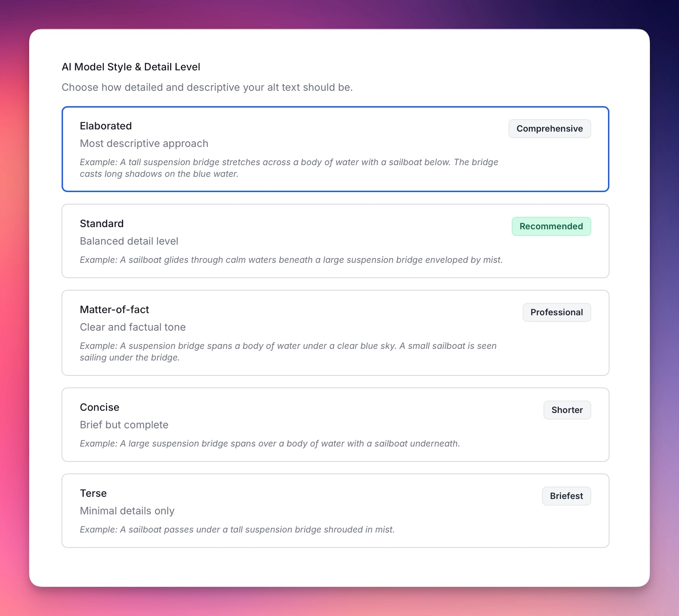Click the 'Most descriptive approach' text
Image resolution: width=679 pixels, height=616 pixels.
[144, 143]
